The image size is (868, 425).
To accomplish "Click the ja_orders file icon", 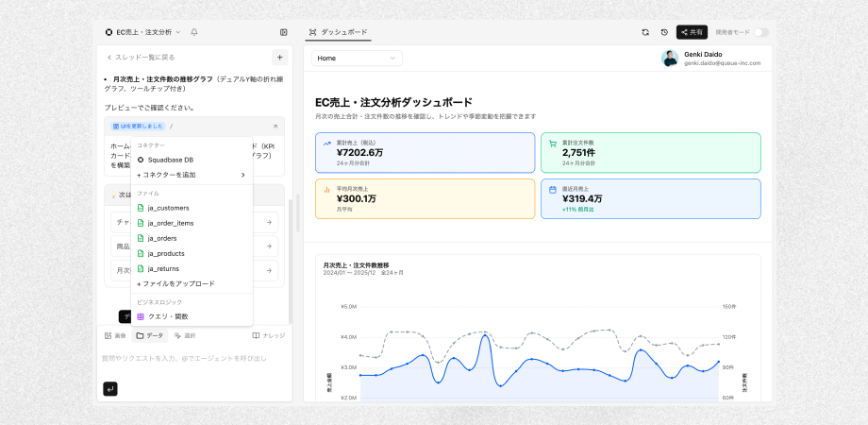I will coord(140,238).
